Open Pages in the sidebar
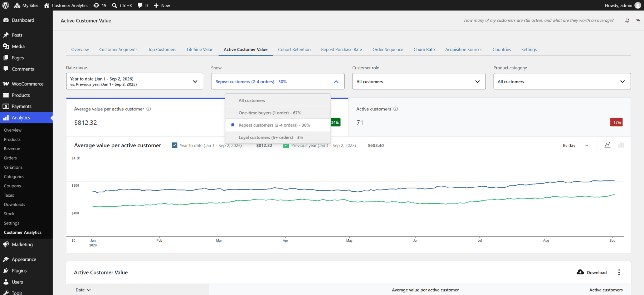 tap(26, 58)
